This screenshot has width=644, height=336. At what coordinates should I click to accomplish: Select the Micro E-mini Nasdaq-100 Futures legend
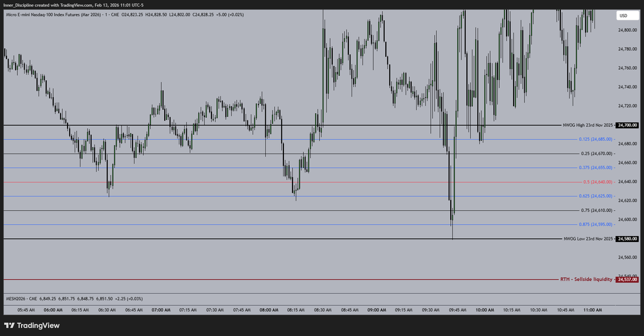54,14
